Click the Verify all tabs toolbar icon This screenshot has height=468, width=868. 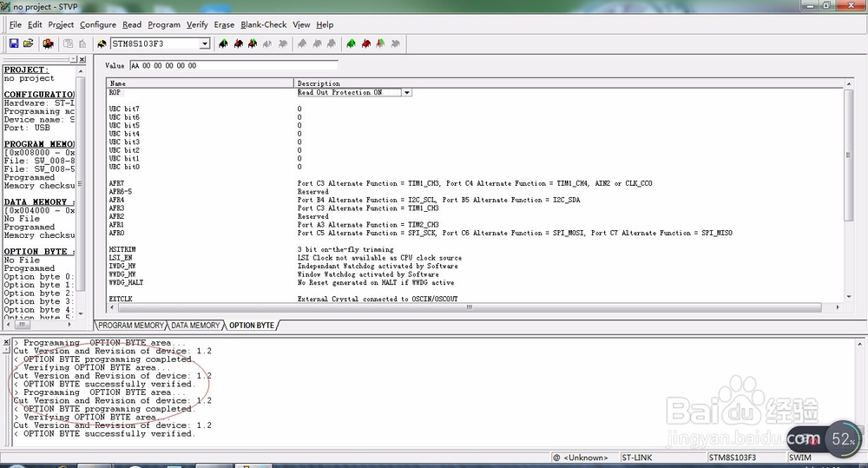(x=380, y=43)
